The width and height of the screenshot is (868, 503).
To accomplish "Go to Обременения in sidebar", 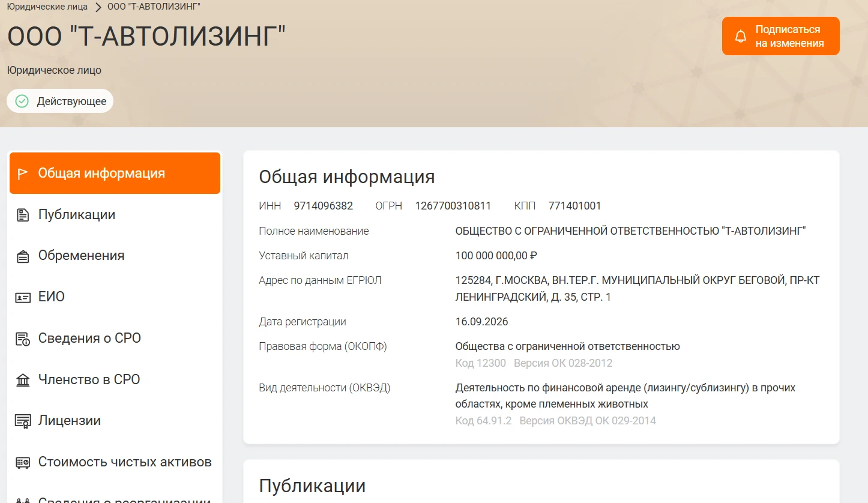I will coord(115,256).
